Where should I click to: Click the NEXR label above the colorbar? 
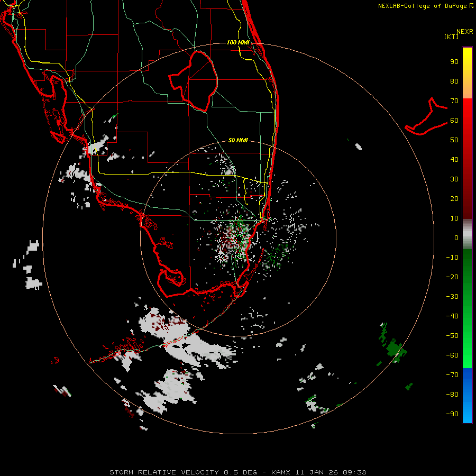[465, 32]
